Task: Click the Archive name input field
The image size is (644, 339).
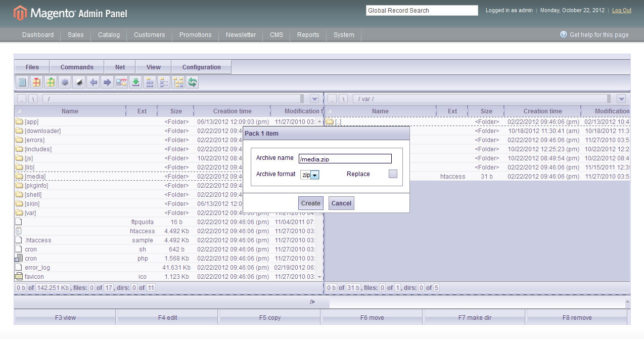Action: [345, 158]
